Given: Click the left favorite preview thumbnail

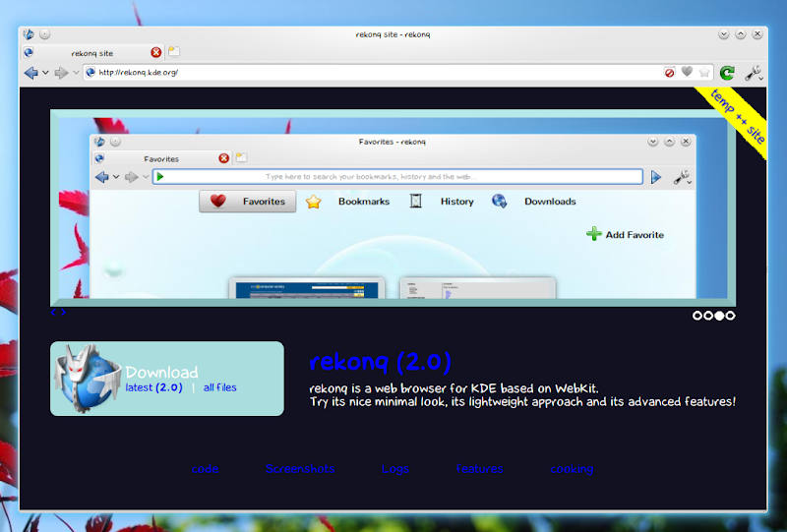Looking at the screenshot, I should [307, 288].
